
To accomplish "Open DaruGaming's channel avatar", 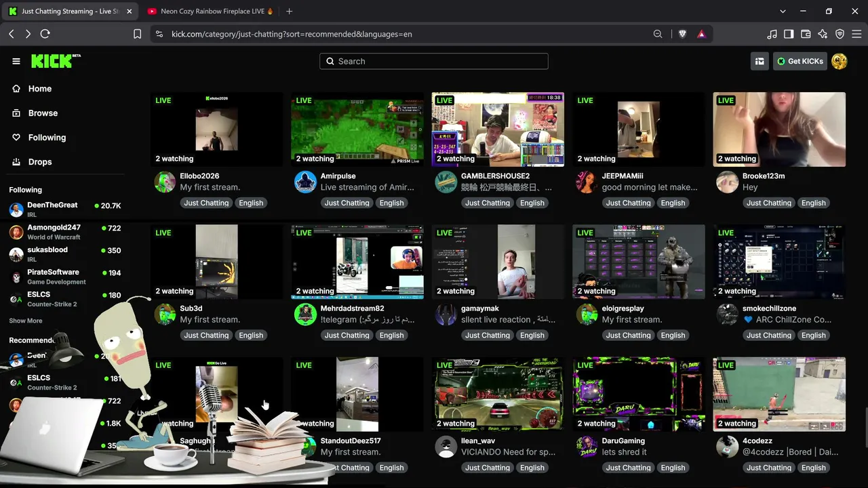I will coord(587,446).
